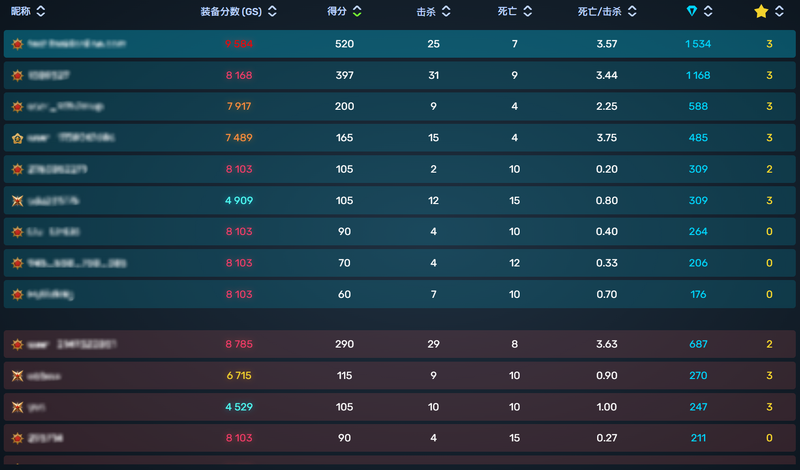This screenshot has height=470, width=800.
Task: Click the crossed-swords badge beside gear score 6 715
Action: pyautogui.click(x=17, y=376)
